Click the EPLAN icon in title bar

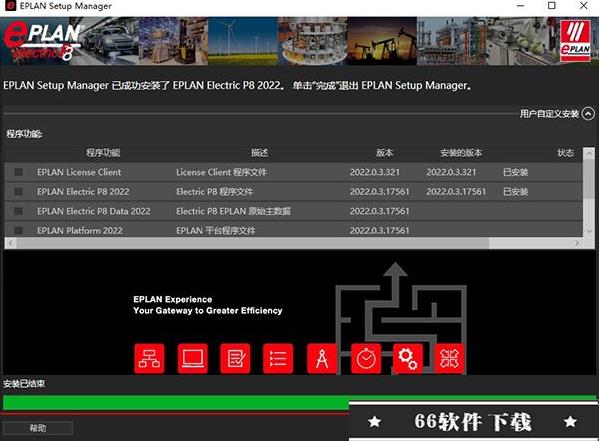pyautogui.click(x=10, y=6)
